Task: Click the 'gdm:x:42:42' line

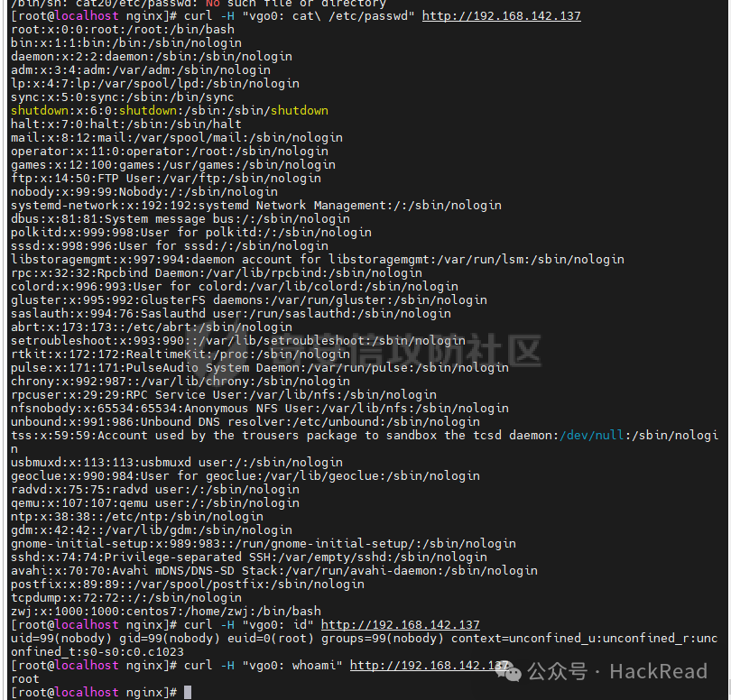Action: point(152,530)
